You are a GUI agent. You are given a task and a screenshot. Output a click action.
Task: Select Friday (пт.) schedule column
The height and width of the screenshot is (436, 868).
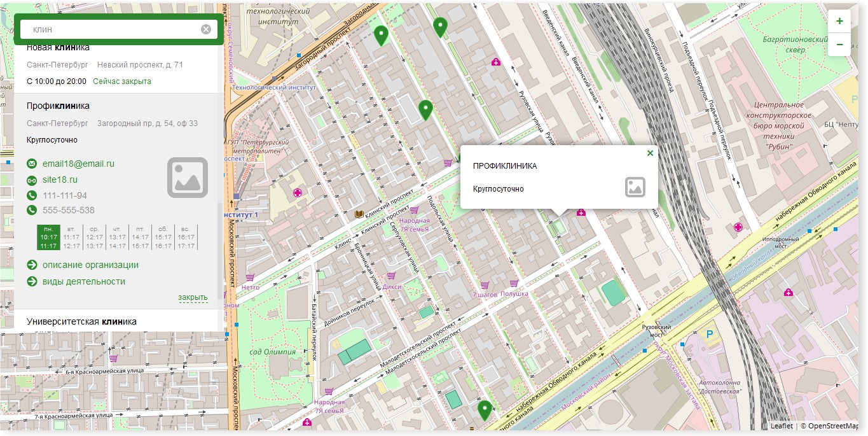pos(140,237)
